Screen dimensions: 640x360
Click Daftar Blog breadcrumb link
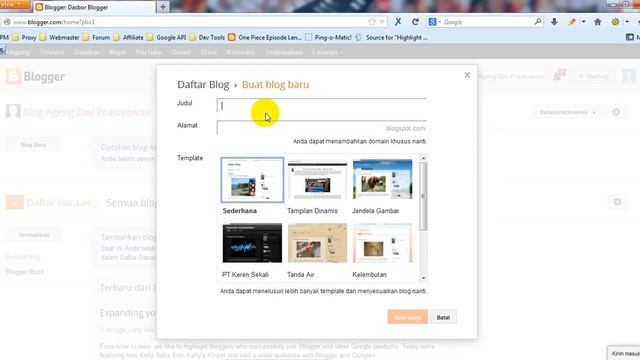click(203, 84)
